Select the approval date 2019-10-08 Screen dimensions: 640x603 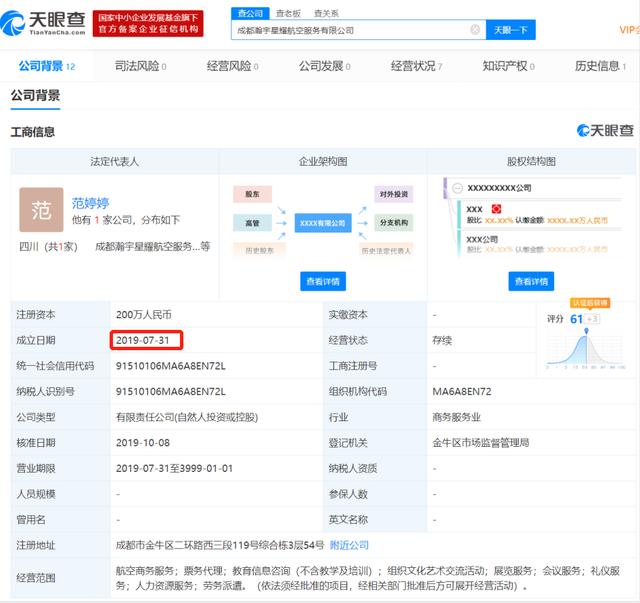tap(143, 443)
